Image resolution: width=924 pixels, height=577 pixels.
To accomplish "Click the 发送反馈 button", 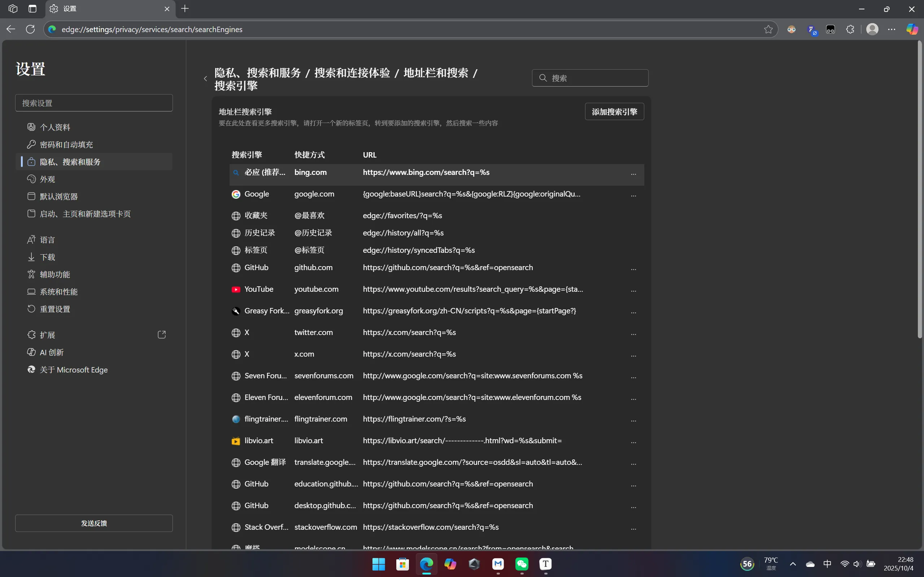I will (93, 523).
